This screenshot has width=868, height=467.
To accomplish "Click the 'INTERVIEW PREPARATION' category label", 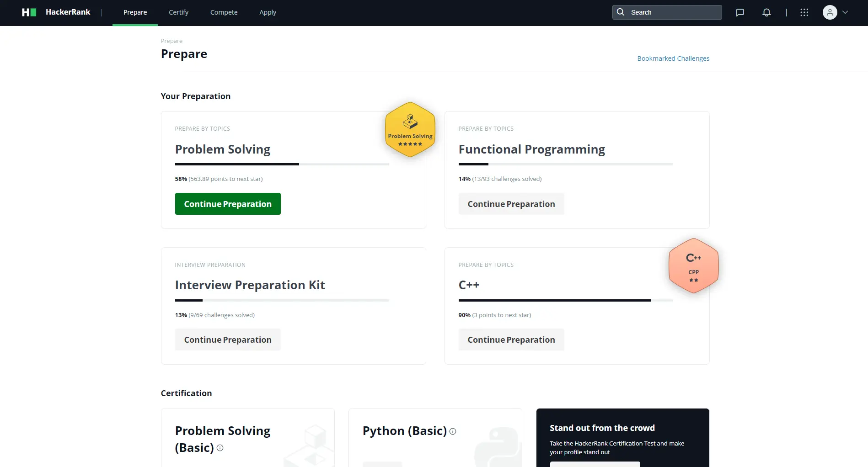I will click(210, 265).
